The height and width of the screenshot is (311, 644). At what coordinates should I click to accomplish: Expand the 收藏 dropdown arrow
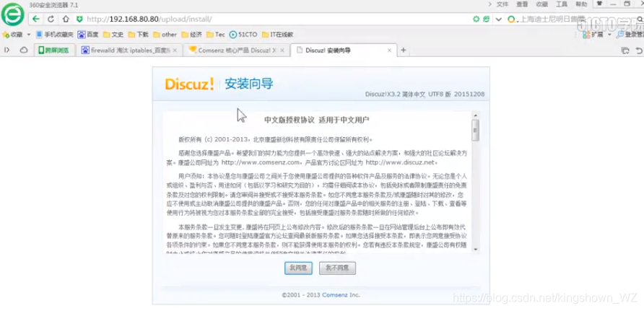[29, 35]
